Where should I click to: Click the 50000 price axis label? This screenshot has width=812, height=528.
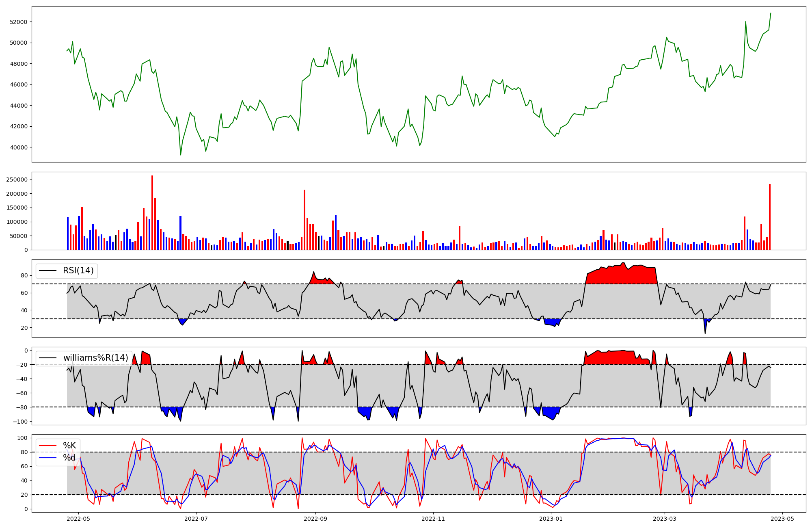click(x=19, y=43)
